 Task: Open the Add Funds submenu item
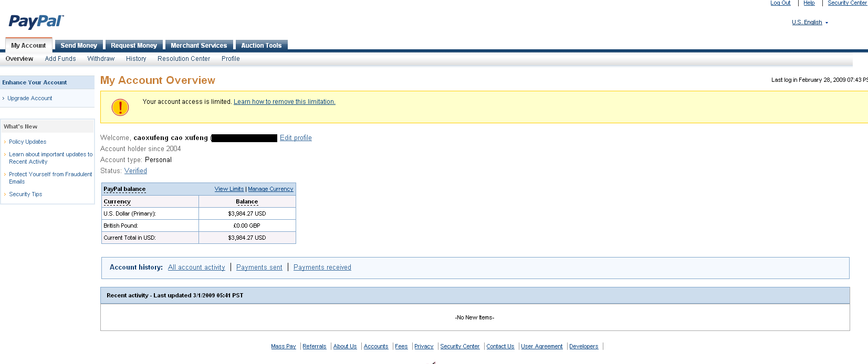(60, 59)
